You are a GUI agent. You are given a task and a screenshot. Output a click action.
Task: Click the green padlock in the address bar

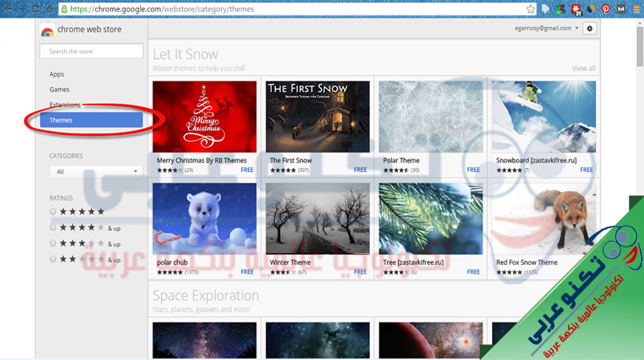pyautogui.click(x=64, y=9)
